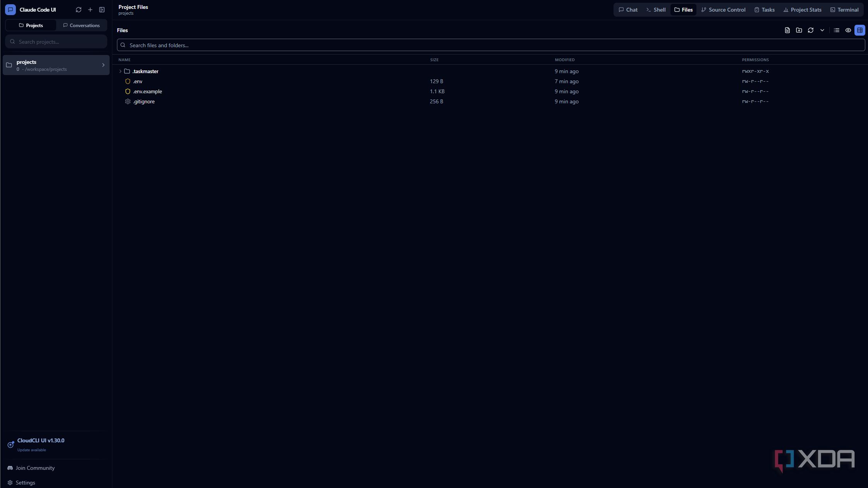Click the Claude Code UI logo
Screen dimensions: 868x488
(x=10, y=10)
